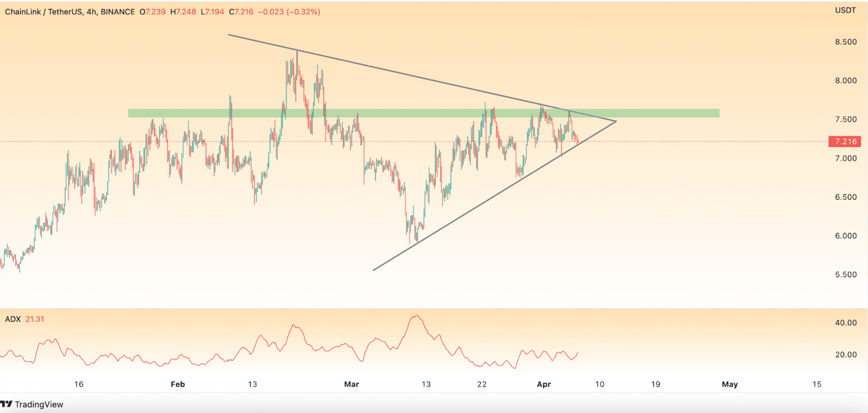
Task: Click the ADX indicator label
Action: [12, 319]
